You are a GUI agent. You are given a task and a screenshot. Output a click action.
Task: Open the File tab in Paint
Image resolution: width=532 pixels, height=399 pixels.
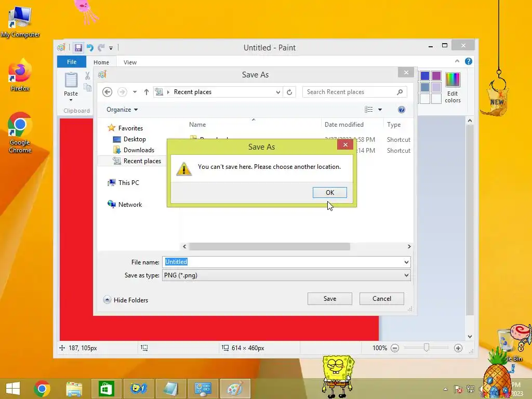pyautogui.click(x=72, y=62)
